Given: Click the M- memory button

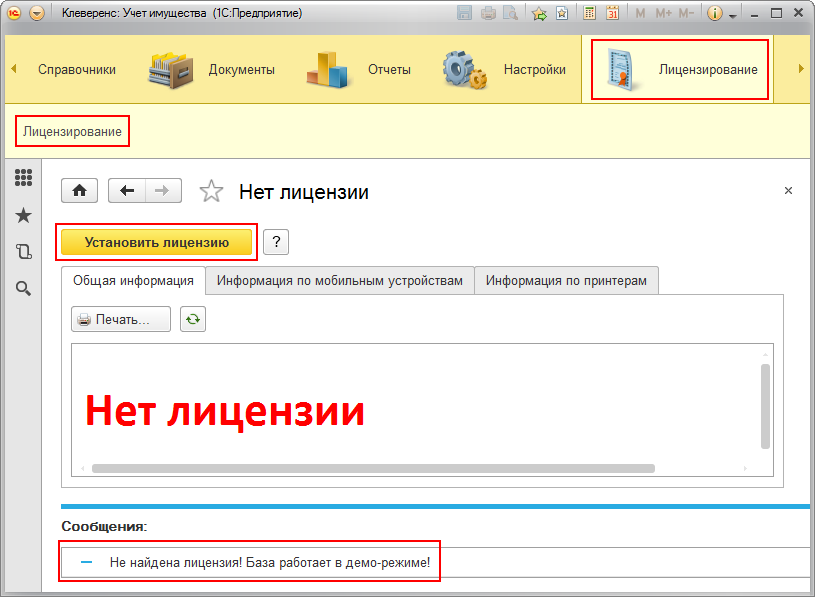Looking at the screenshot, I should (687, 13).
